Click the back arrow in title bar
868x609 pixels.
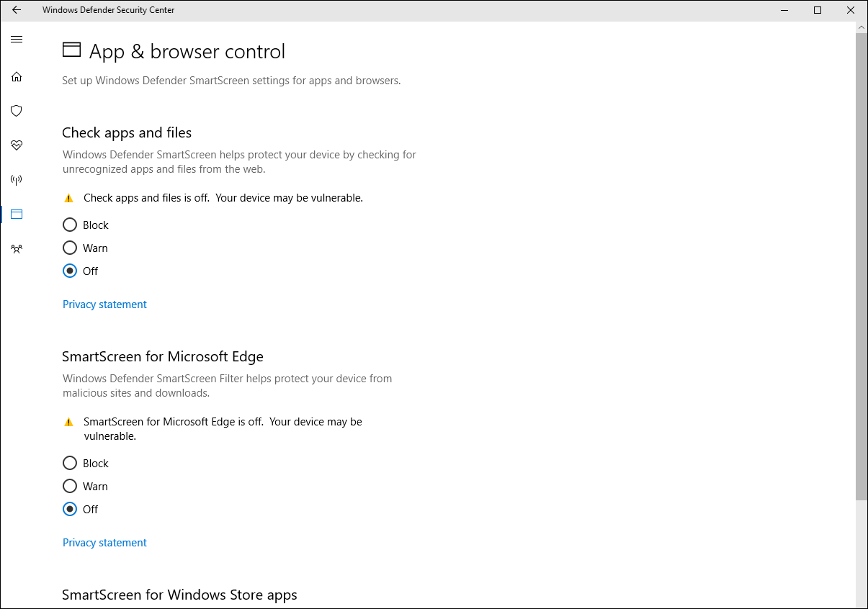pyautogui.click(x=17, y=10)
